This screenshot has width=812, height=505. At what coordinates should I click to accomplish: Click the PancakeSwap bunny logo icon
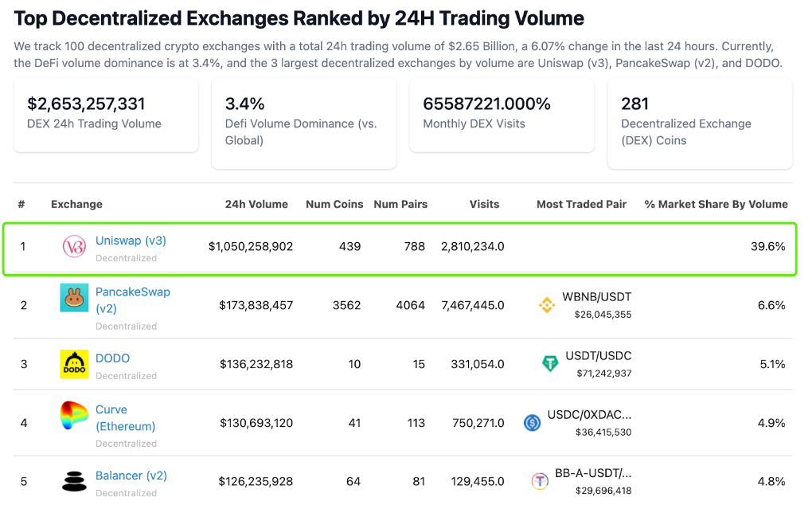click(x=74, y=298)
